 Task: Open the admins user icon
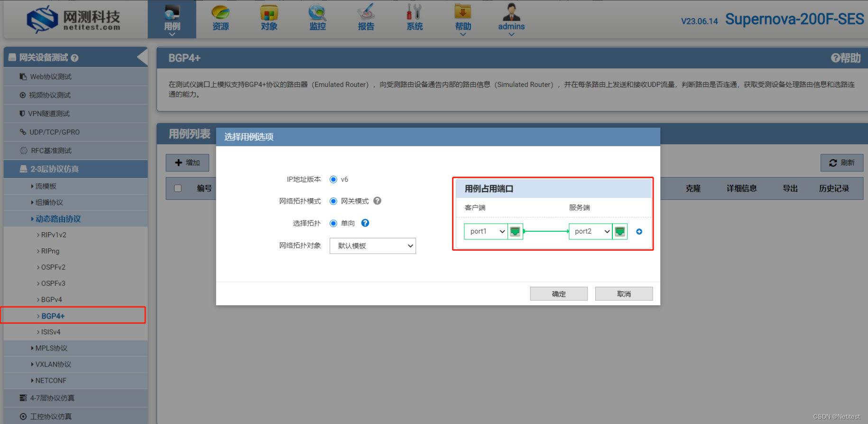511,19
